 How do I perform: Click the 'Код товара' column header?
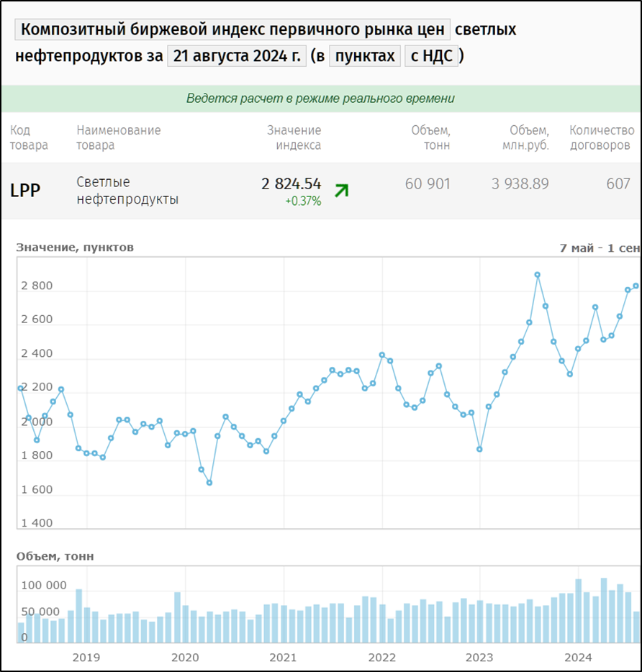click(x=30, y=137)
